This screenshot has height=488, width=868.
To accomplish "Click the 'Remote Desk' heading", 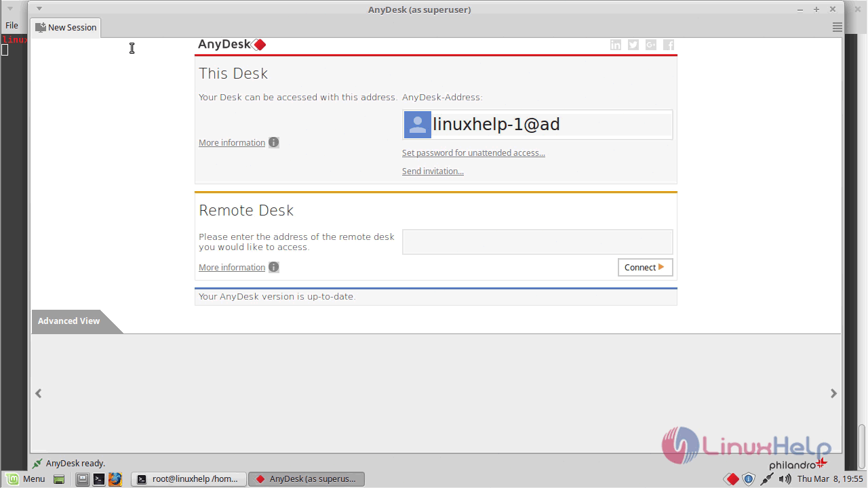I will (246, 210).
